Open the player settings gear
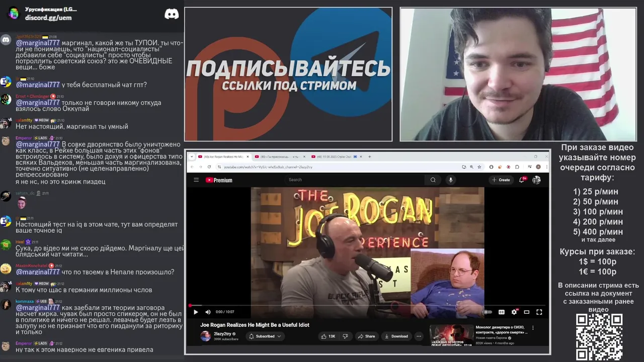Screen dimensions: 644x362 (x=514, y=312)
